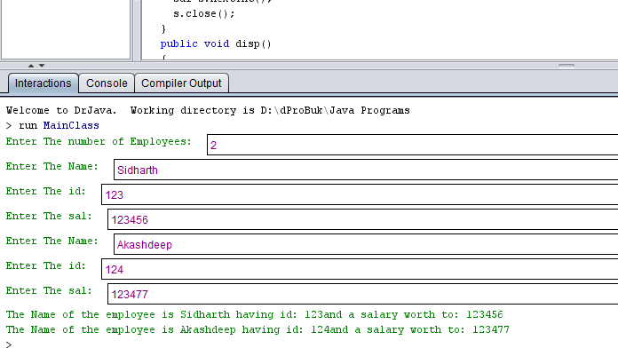Click the 's.close();' line in editor
This screenshot has width=618, height=364.
[x=198, y=15]
